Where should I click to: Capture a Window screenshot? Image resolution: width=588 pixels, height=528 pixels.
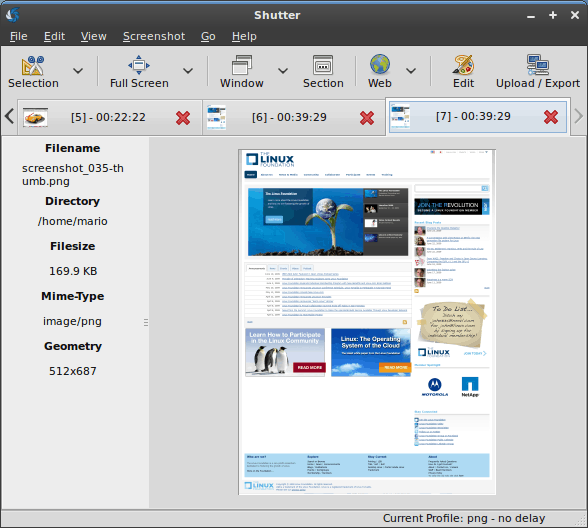(242, 72)
